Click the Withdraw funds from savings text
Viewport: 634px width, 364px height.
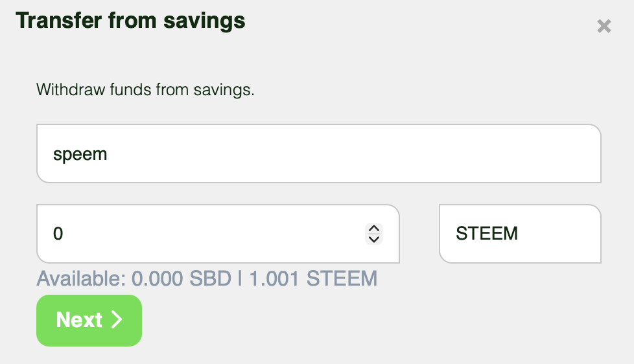click(145, 89)
